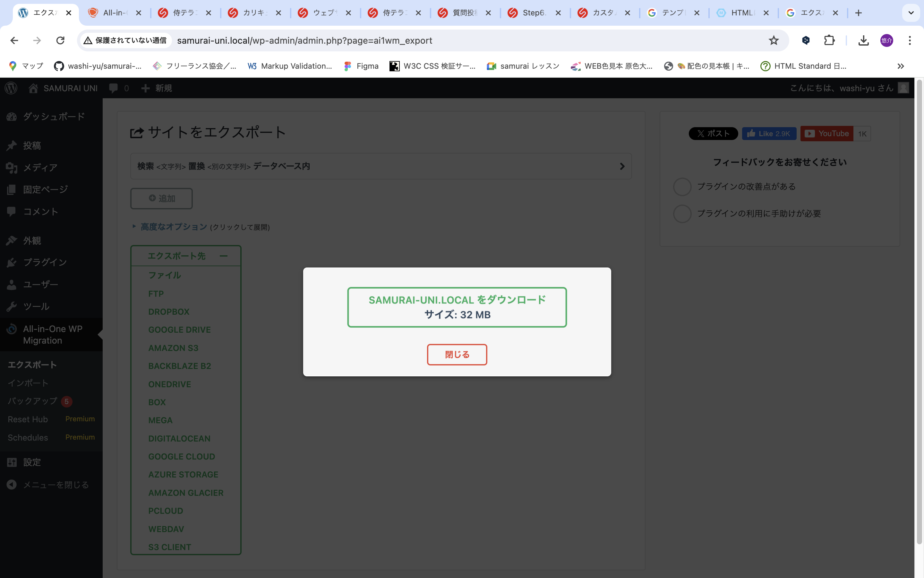Image resolution: width=924 pixels, height=578 pixels.
Task: Click the page vertical scrollbar
Action: click(x=919, y=311)
